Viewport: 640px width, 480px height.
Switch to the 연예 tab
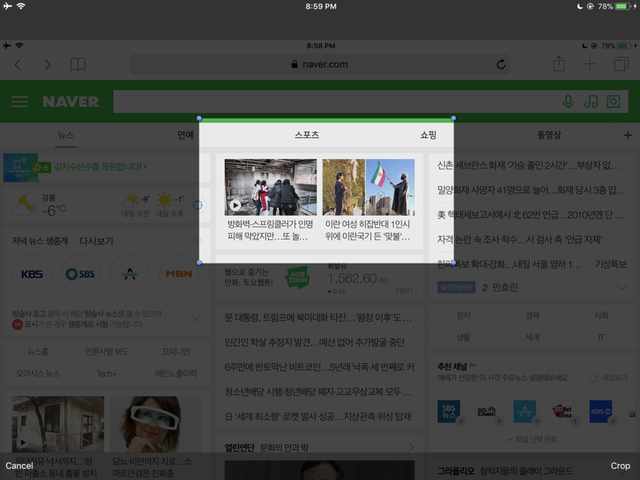(x=185, y=135)
